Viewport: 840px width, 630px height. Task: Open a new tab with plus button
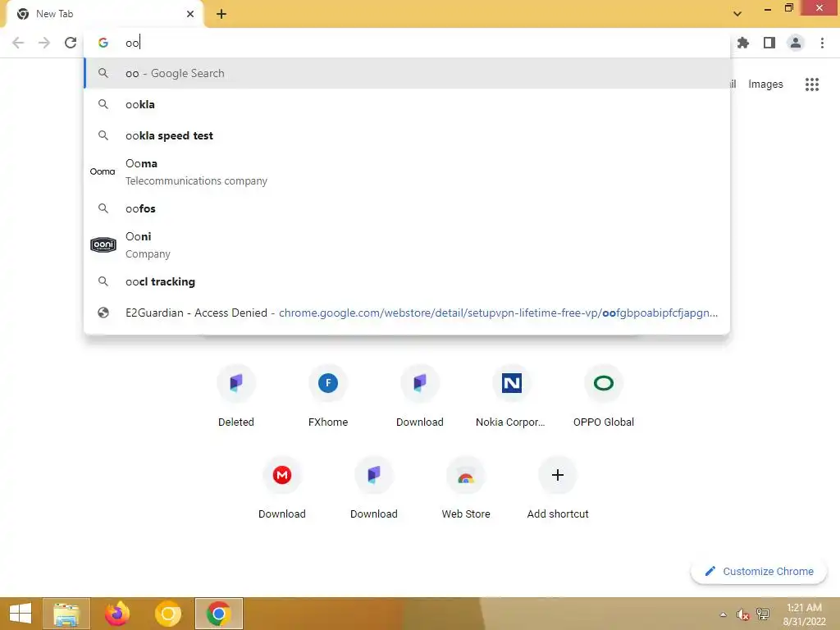tap(221, 14)
